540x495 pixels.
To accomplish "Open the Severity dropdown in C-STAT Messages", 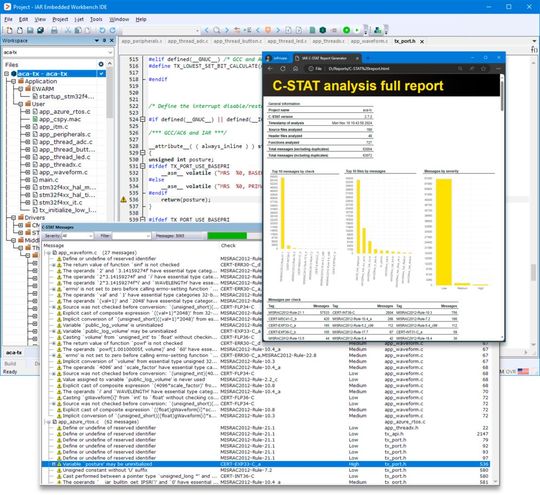I will (91, 236).
